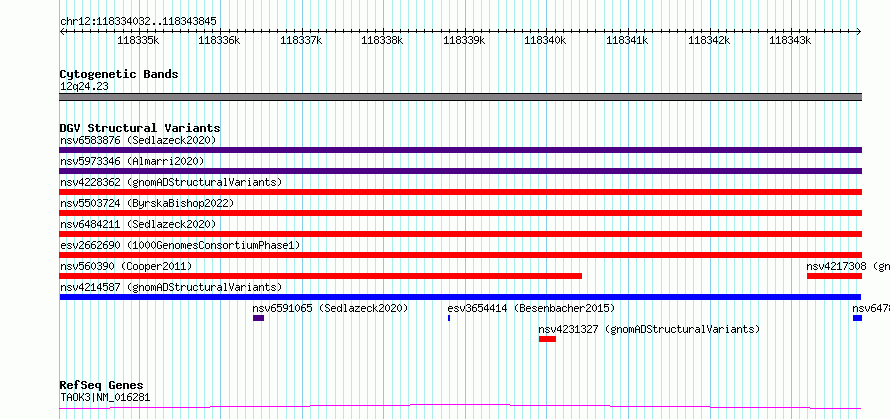Select the nsv5503724 red variant bar
Viewport: 890px width, 419px height.
[460, 213]
